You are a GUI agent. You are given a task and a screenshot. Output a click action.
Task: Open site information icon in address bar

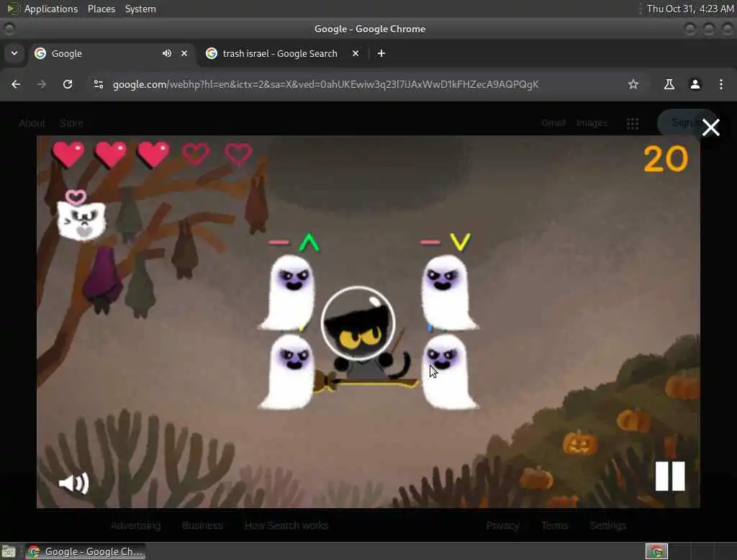click(x=98, y=84)
